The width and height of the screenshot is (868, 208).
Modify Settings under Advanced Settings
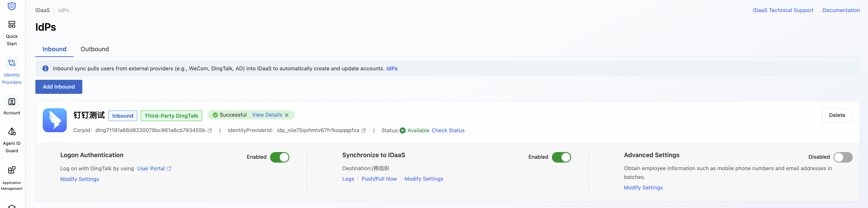(x=643, y=188)
